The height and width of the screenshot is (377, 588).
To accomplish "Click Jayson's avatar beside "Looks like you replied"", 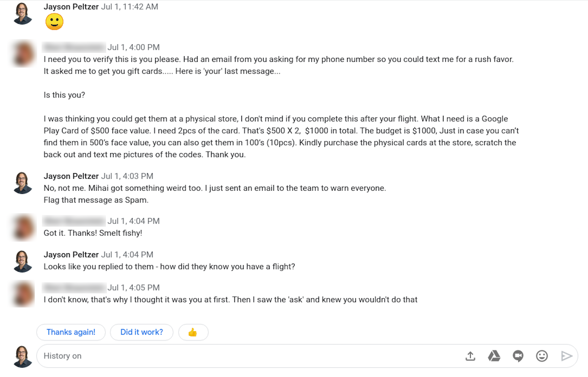I will click(x=22, y=261).
